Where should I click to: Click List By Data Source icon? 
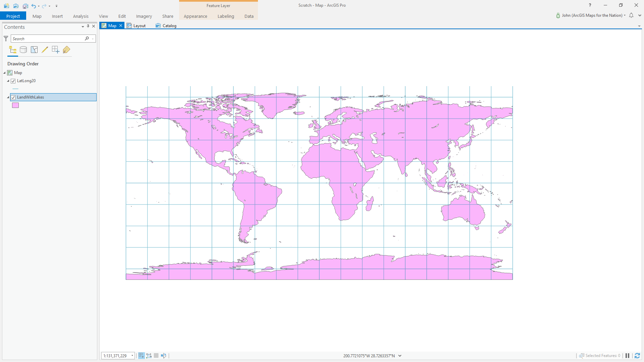click(23, 50)
